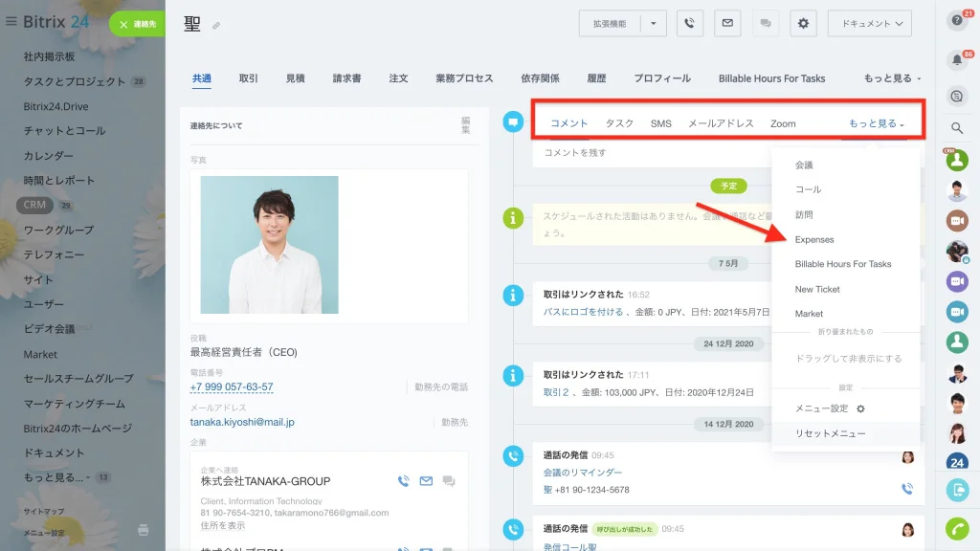Screen dimensions: 980x551
Task: Click print icon near サイトマップ
Action: 144,530
